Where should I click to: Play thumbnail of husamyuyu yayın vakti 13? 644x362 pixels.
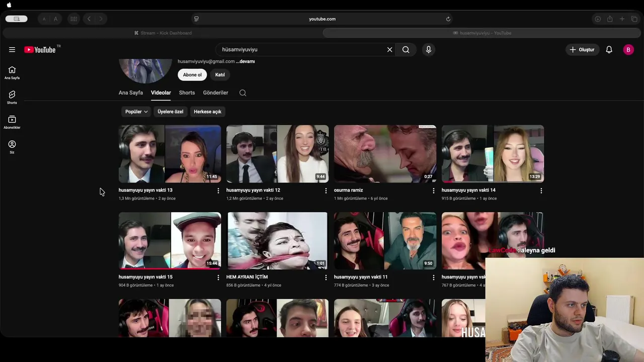pos(170,154)
